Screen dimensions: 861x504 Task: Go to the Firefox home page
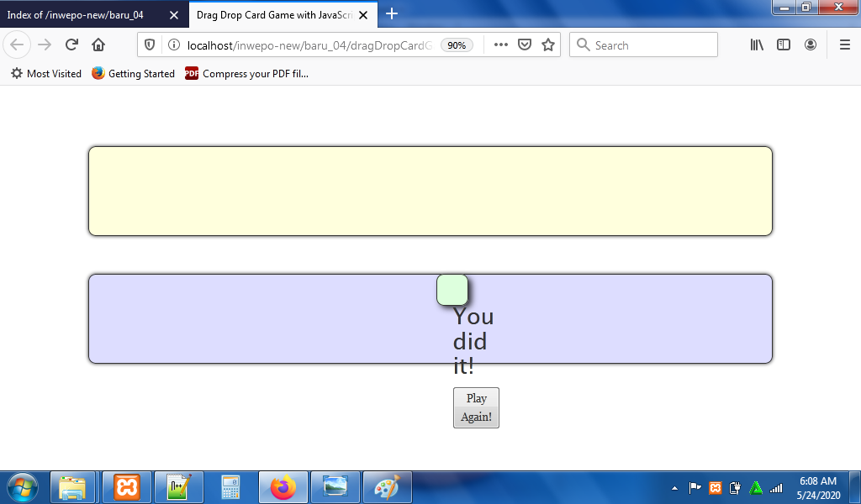98,45
